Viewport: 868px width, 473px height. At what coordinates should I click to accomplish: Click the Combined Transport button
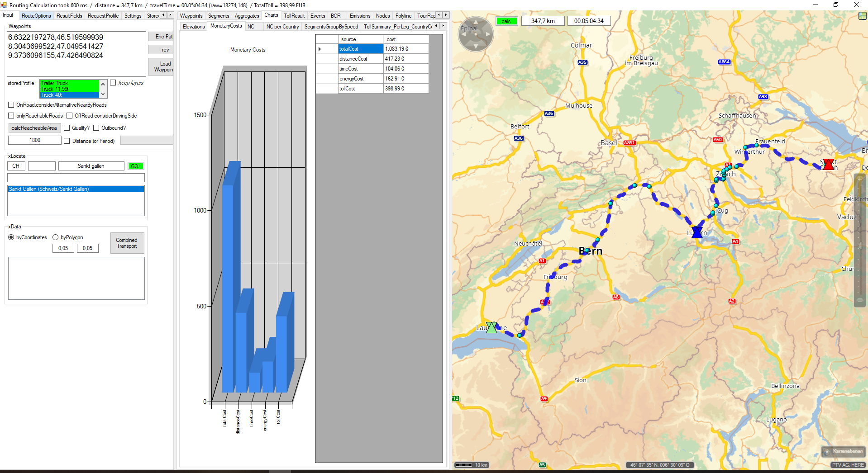point(127,243)
